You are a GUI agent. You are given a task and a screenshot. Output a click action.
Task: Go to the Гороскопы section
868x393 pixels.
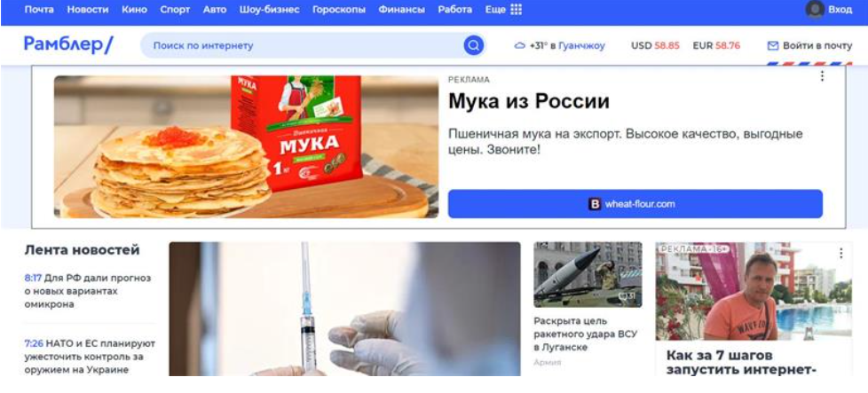[x=339, y=10]
